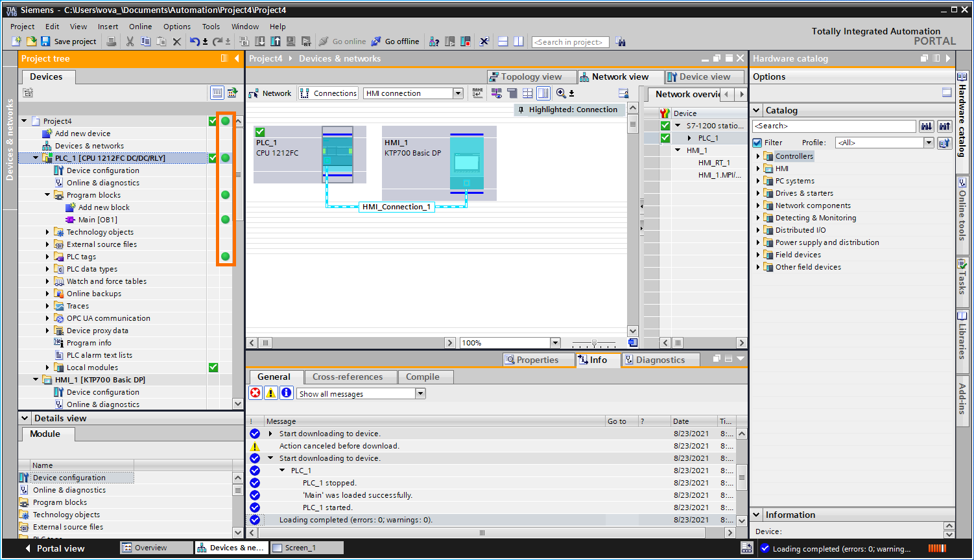Click the Delete X toolbar icon
Screen dimensions: 974x560
click(176, 41)
